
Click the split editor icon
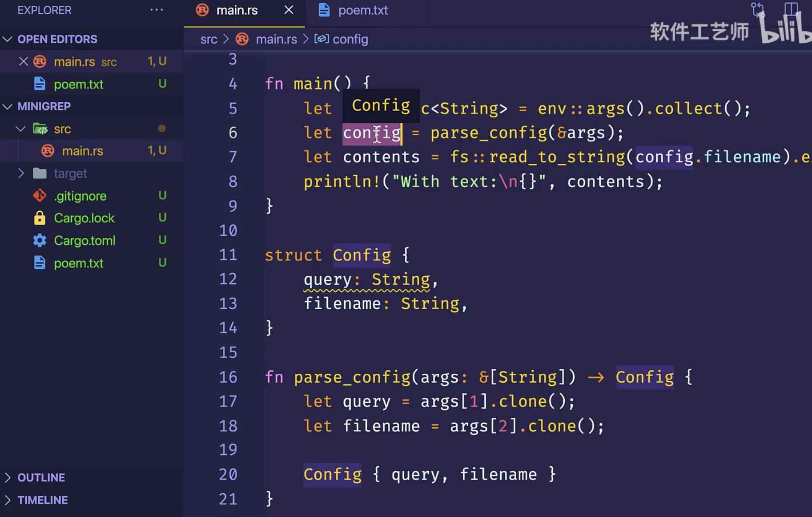(x=791, y=9)
